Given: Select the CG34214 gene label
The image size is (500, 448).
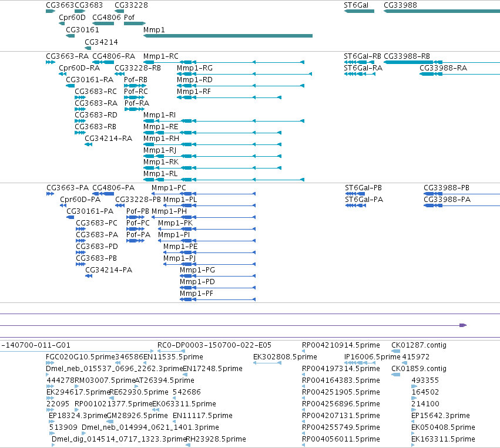Looking at the screenshot, I should tap(101, 42).
